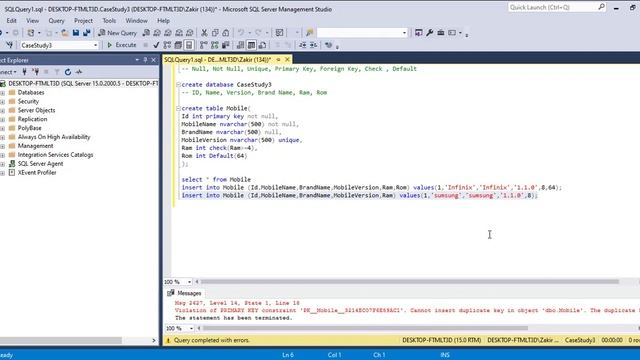Click the Quick Launch search field
The width and height of the screenshot is (640, 360).
(553, 7)
